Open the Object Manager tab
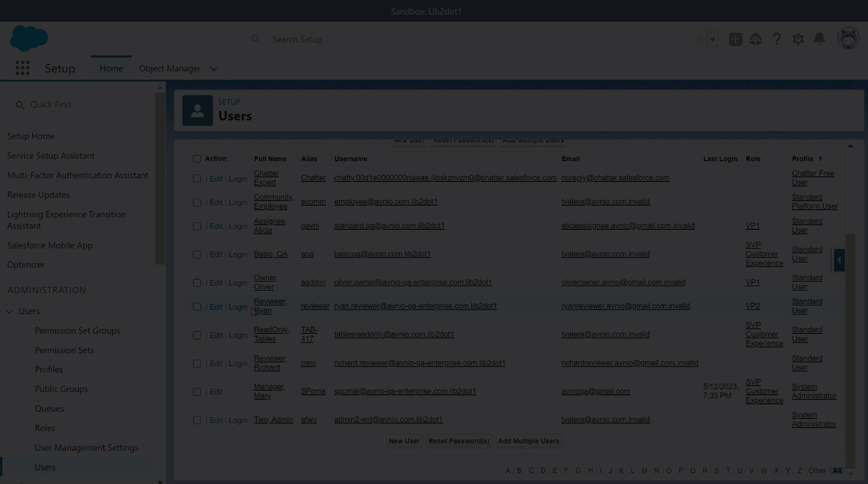Viewport: 868px width, 484px height. pyautogui.click(x=170, y=68)
